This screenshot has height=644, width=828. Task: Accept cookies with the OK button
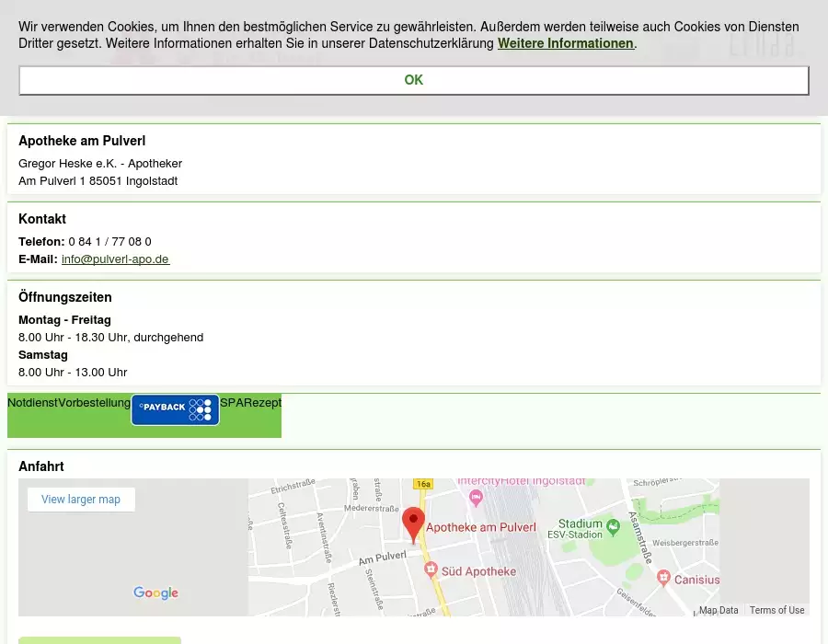click(x=414, y=80)
